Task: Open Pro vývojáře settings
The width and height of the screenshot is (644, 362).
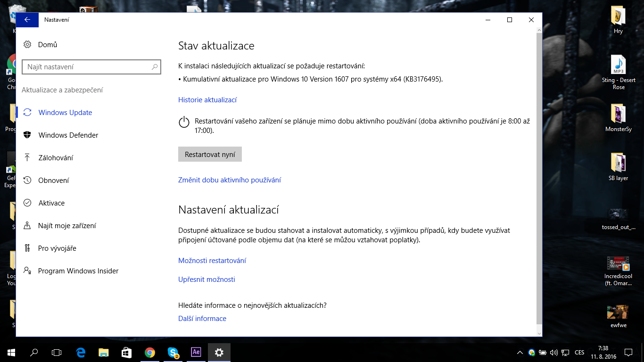Action: pyautogui.click(x=57, y=248)
